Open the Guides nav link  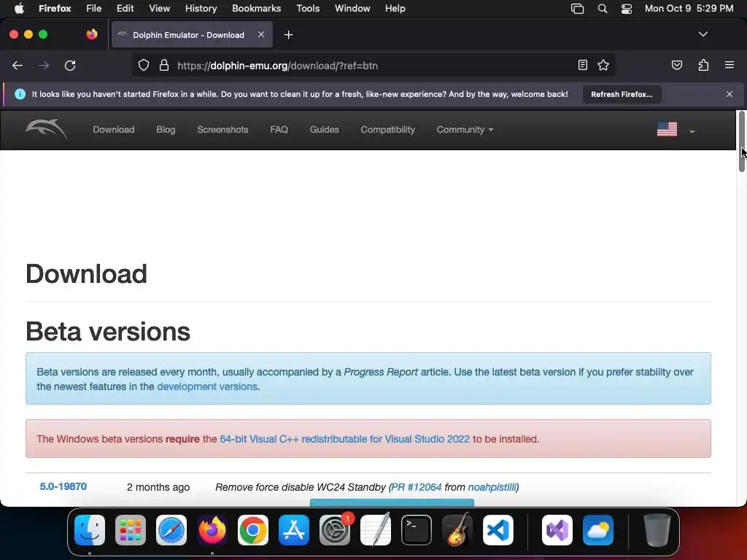[x=324, y=130]
